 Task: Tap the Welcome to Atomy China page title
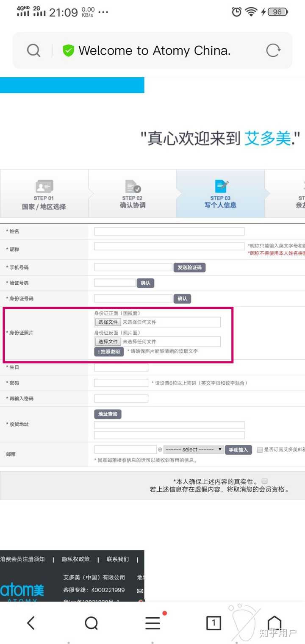(155, 51)
